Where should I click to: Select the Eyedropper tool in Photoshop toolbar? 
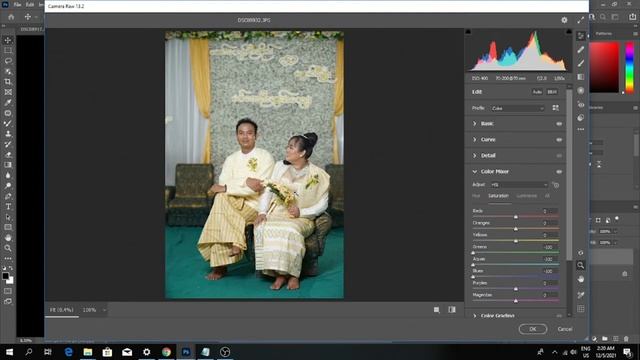coord(8,102)
